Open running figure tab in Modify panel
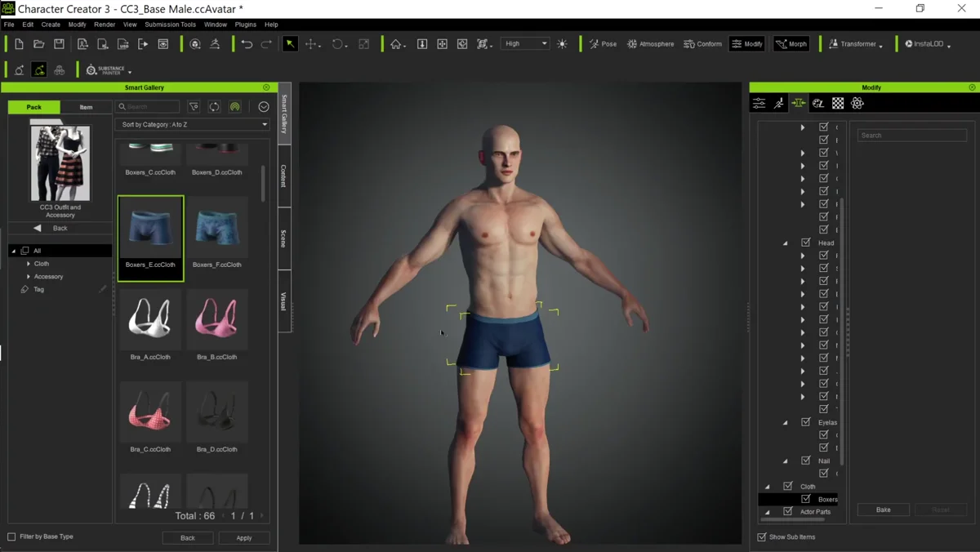Viewport: 980px width, 552px height. tap(779, 104)
